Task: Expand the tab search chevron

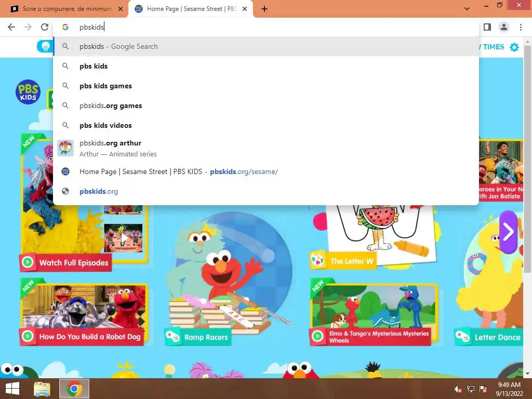Action: click(467, 9)
